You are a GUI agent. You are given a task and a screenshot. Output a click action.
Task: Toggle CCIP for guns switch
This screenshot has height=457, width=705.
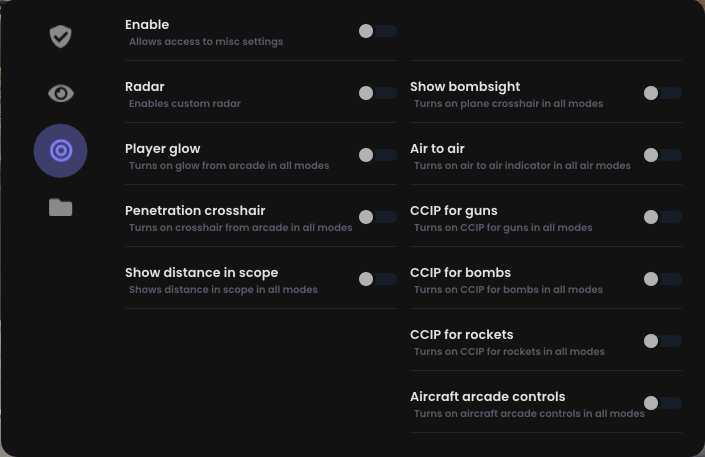662,218
